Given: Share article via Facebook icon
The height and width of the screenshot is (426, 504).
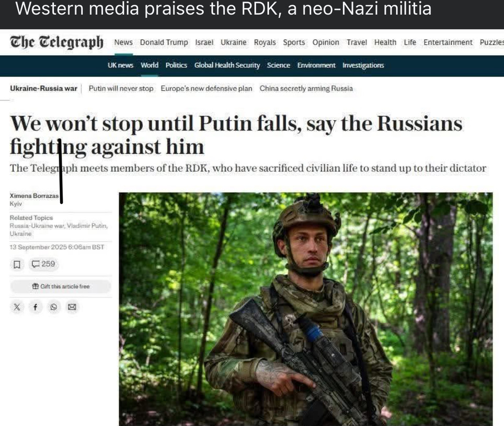Looking at the screenshot, I should 36,307.
